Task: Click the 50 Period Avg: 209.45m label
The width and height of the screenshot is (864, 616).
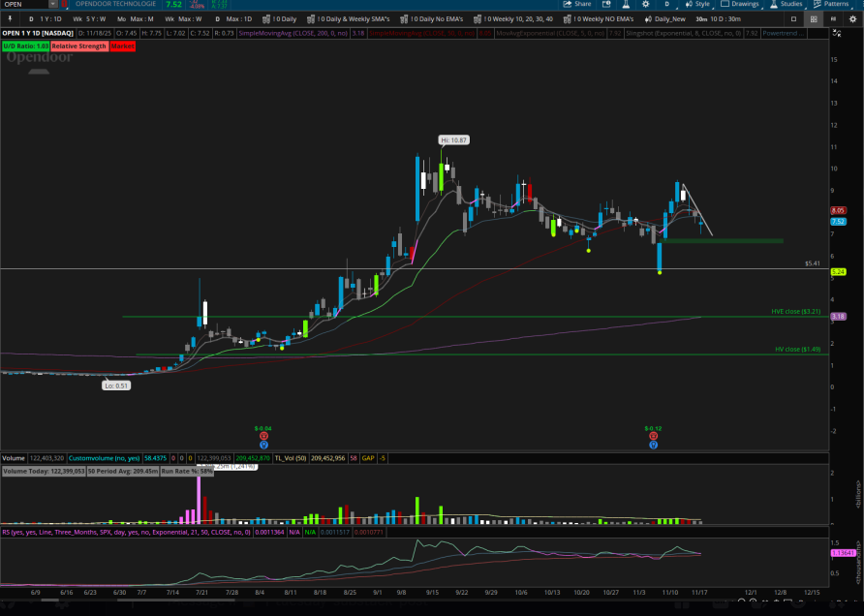Action: tap(123, 472)
